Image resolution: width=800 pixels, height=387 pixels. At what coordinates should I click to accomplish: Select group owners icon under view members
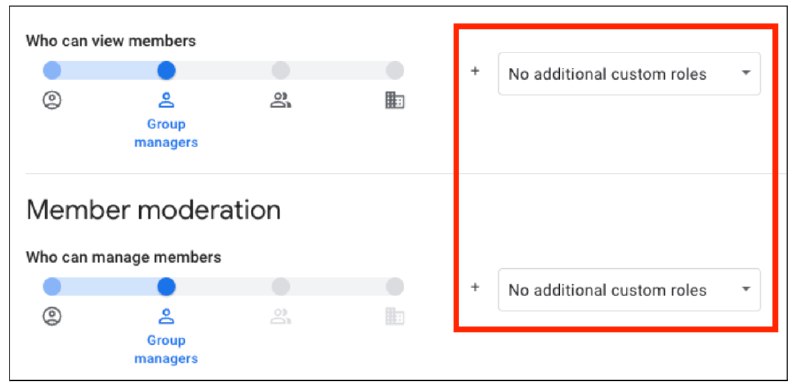click(52, 101)
